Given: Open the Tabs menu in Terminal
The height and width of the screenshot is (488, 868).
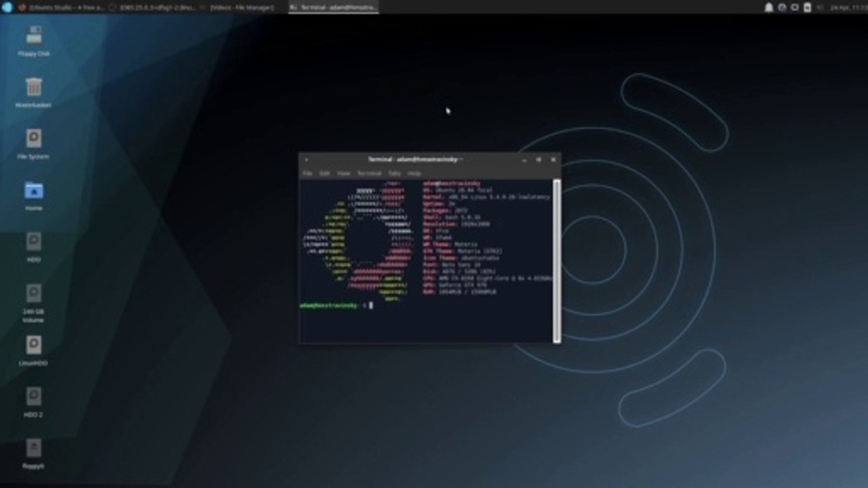Looking at the screenshot, I should (394, 174).
